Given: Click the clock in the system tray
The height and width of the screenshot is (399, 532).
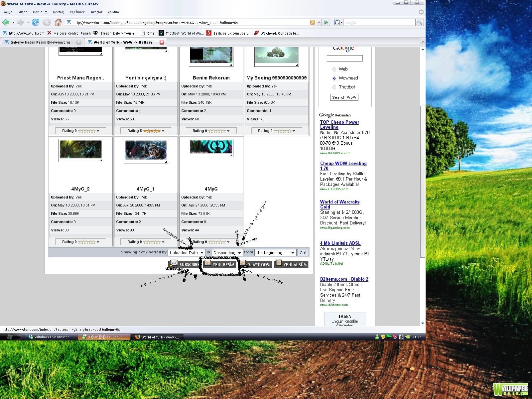Looking at the screenshot, I should [x=417, y=337].
